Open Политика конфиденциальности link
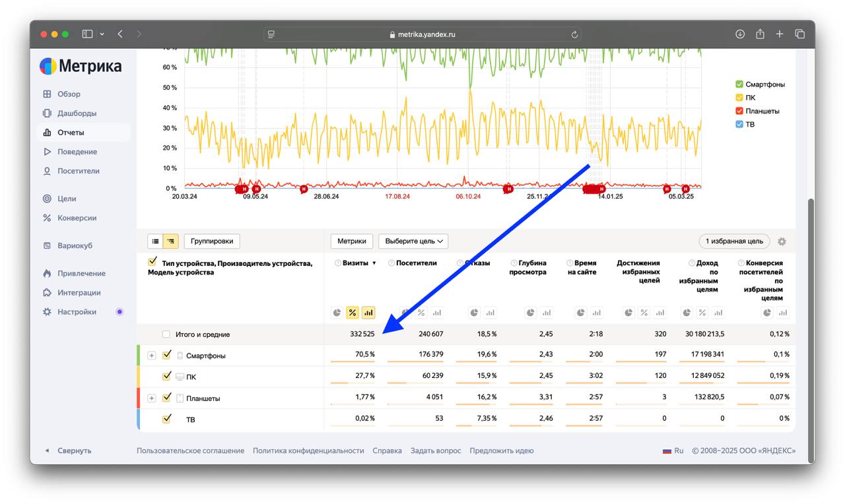The width and height of the screenshot is (845, 504). (x=308, y=451)
